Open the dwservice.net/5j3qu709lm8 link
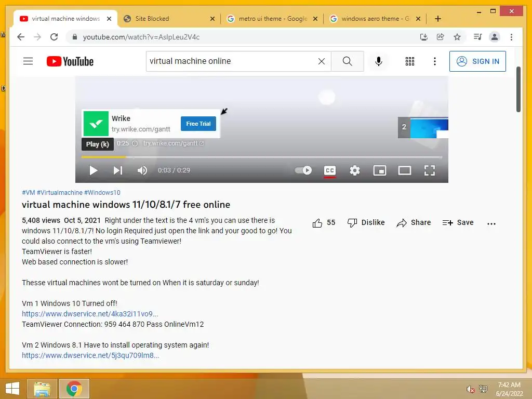This screenshot has height=399, width=532. point(90,355)
